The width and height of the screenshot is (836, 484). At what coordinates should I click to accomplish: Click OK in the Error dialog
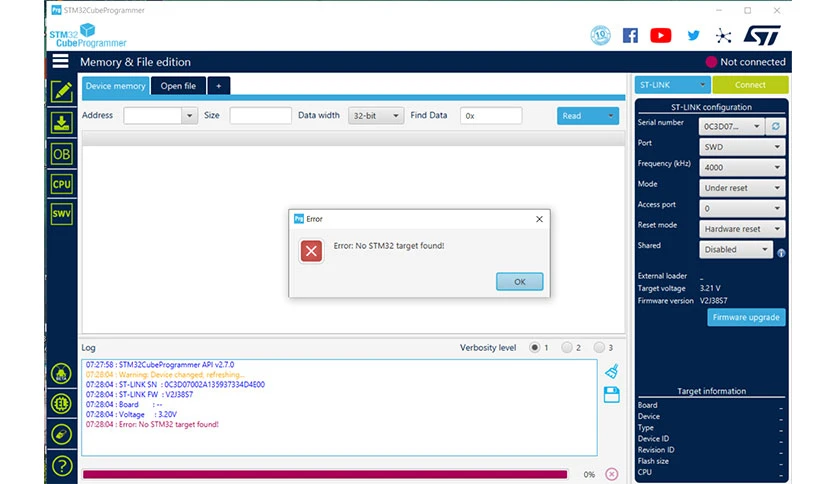[x=519, y=281]
